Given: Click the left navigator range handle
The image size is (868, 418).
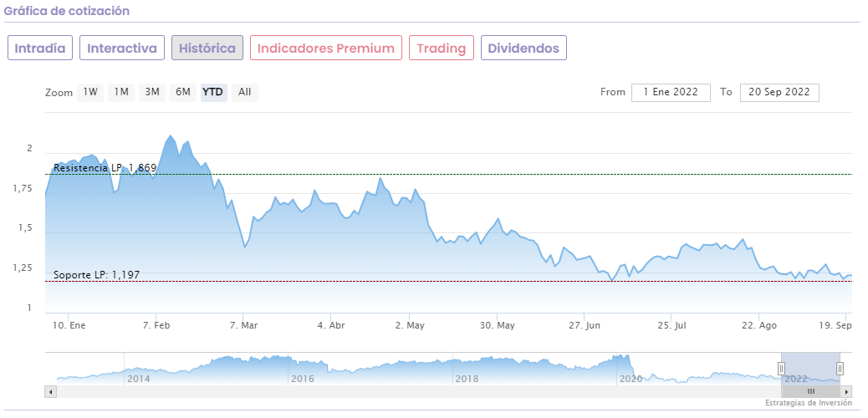Looking at the screenshot, I should pyautogui.click(x=782, y=368).
